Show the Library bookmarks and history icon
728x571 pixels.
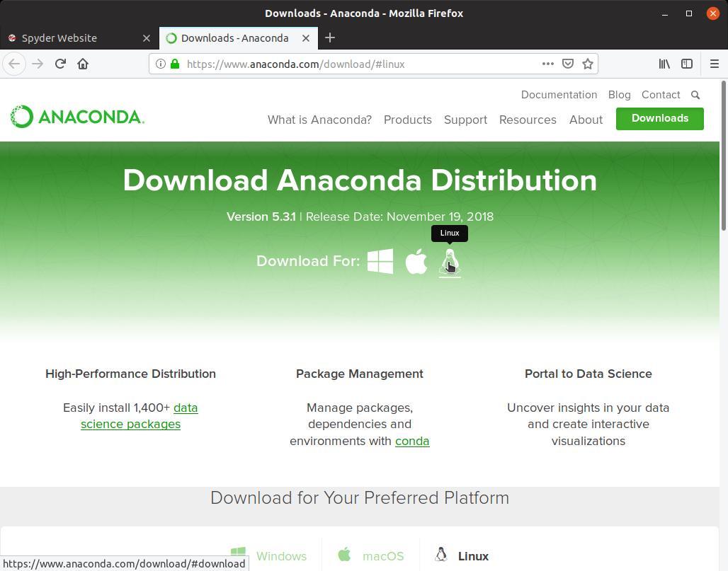pos(664,64)
